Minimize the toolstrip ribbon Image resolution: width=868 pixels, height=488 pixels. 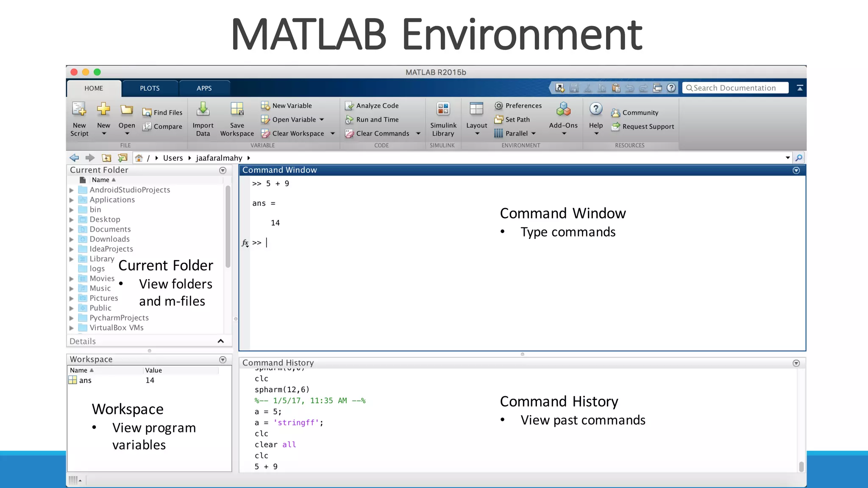(x=800, y=88)
